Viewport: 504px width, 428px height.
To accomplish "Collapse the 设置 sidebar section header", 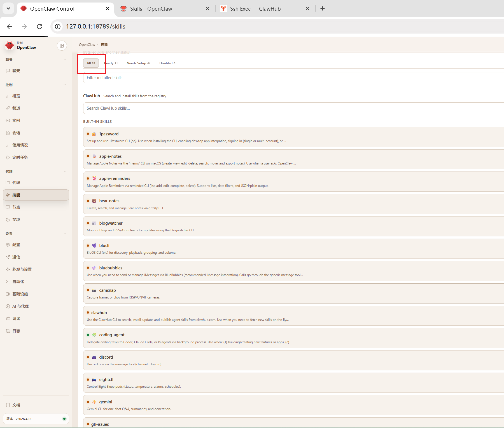I will coord(36,234).
